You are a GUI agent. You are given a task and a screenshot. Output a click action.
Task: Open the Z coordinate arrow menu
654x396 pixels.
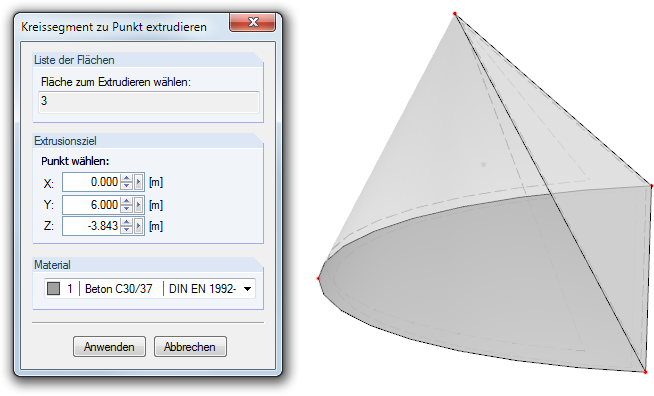(138, 226)
